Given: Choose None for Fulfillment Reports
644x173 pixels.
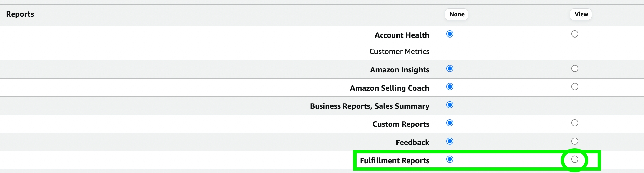Looking at the screenshot, I should 450,159.
